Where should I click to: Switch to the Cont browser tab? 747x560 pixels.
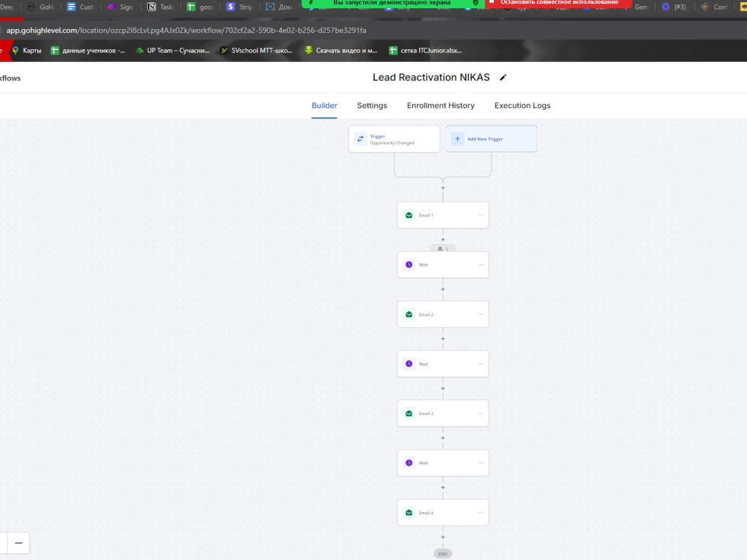(x=713, y=7)
